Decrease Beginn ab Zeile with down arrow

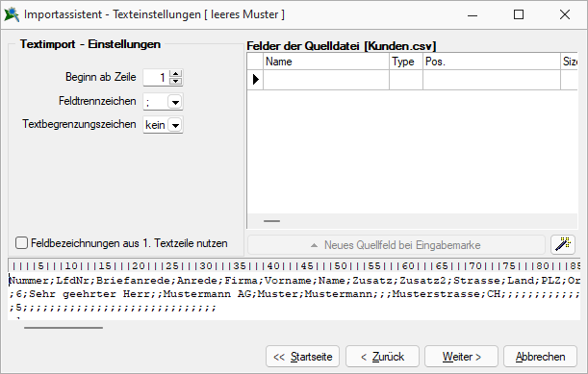175,81
